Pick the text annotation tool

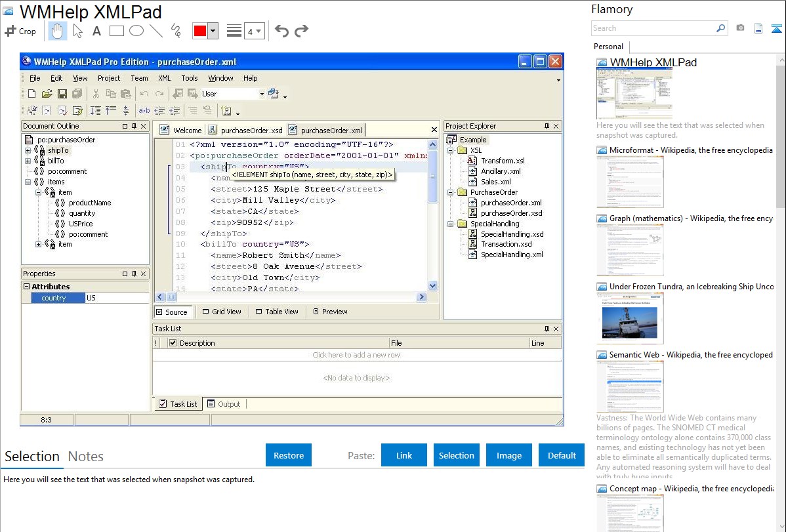96,31
